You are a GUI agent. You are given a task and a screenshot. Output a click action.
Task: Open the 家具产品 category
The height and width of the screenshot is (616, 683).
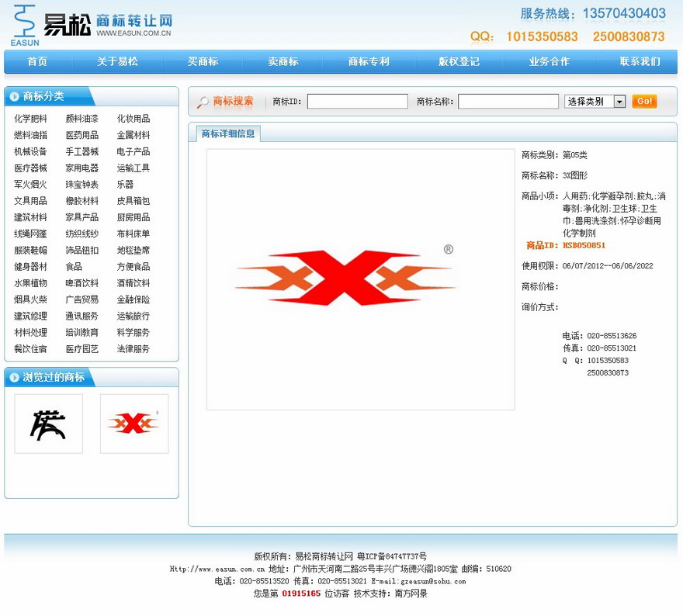click(x=82, y=217)
